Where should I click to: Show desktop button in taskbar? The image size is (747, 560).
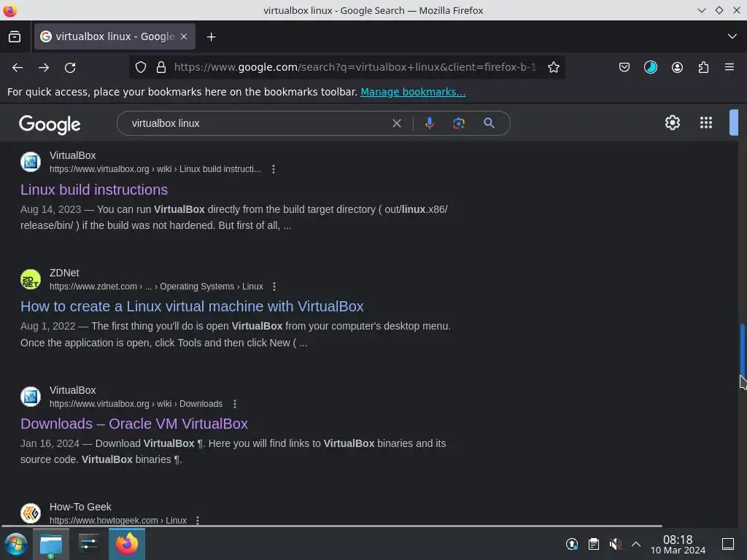(728, 544)
